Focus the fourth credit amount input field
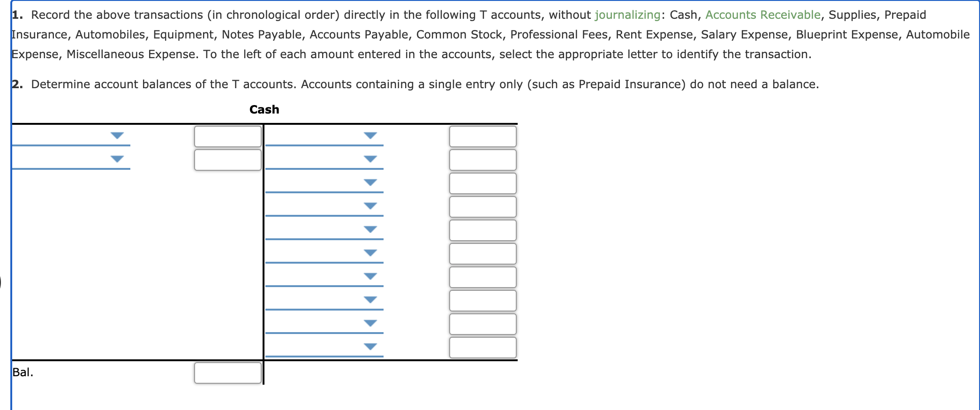 pos(483,207)
